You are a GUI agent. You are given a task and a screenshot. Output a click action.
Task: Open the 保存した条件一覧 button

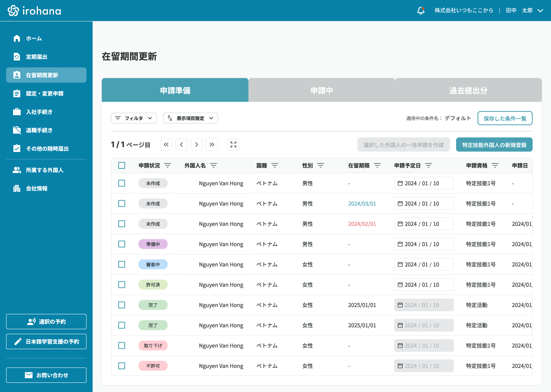pyautogui.click(x=505, y=118)
